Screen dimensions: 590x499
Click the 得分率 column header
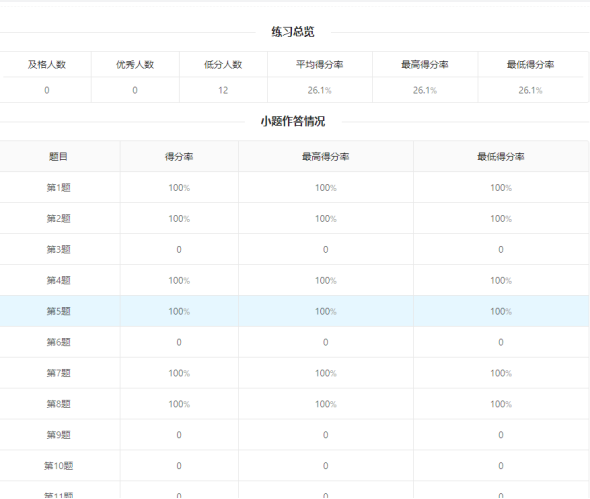(179, 156)
